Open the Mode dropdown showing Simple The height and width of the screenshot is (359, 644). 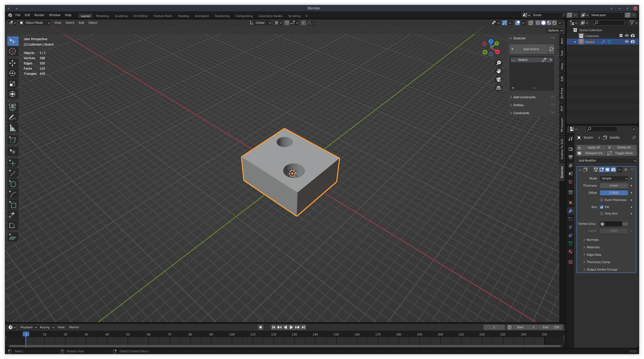coord(614,178)
